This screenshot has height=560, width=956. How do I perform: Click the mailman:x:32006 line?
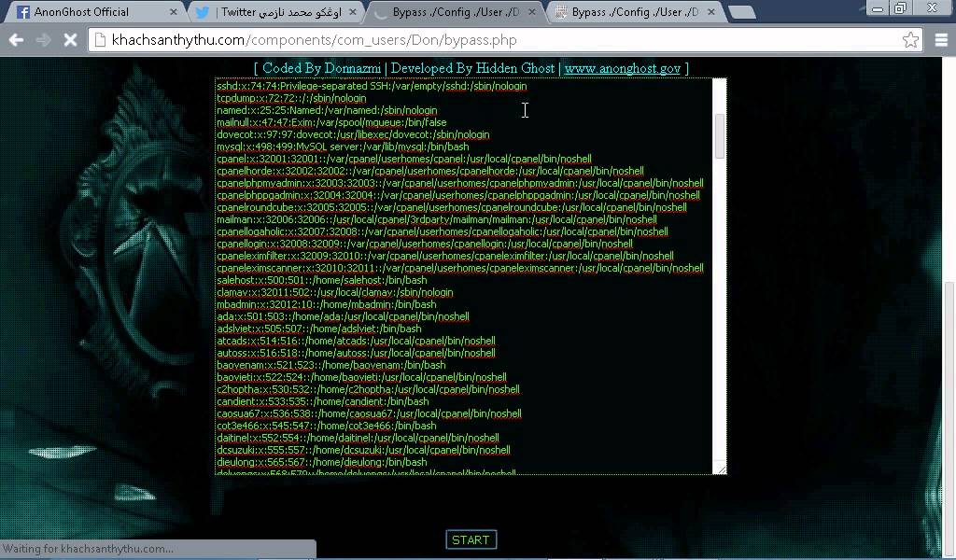coord(437,219)
